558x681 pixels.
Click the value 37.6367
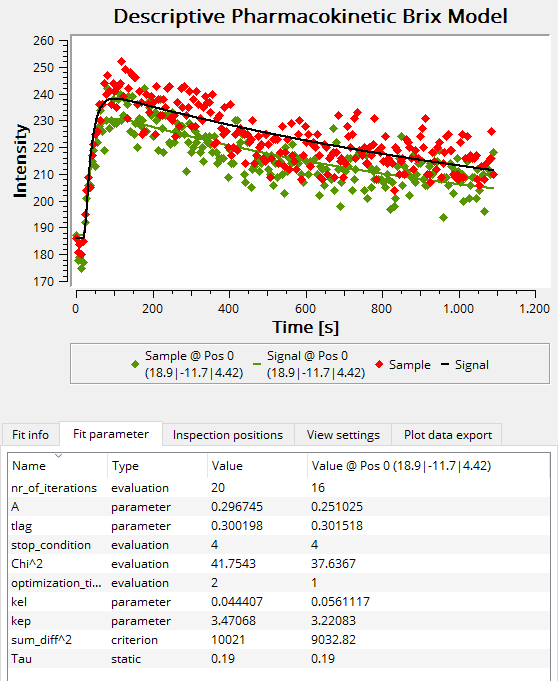(333, 564)
